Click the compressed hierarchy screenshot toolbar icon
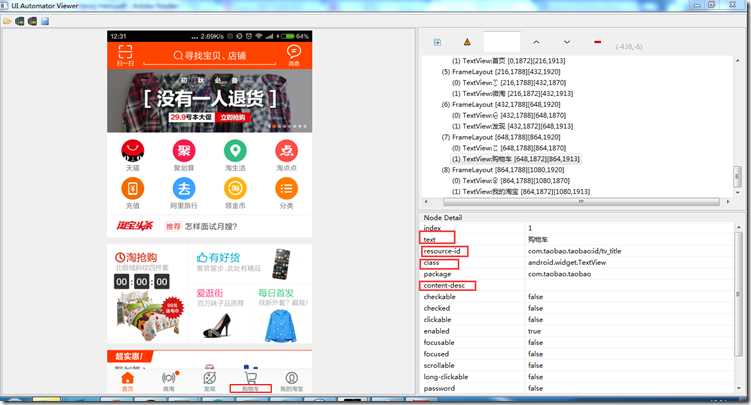Viewport: 751px width, 405px height. coord(32,22)
